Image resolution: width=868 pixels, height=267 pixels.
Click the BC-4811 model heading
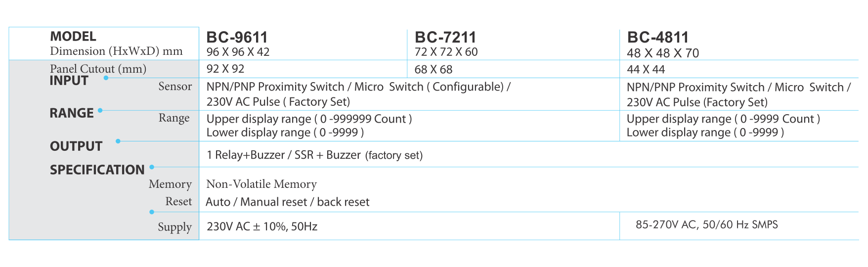[658, 37]
